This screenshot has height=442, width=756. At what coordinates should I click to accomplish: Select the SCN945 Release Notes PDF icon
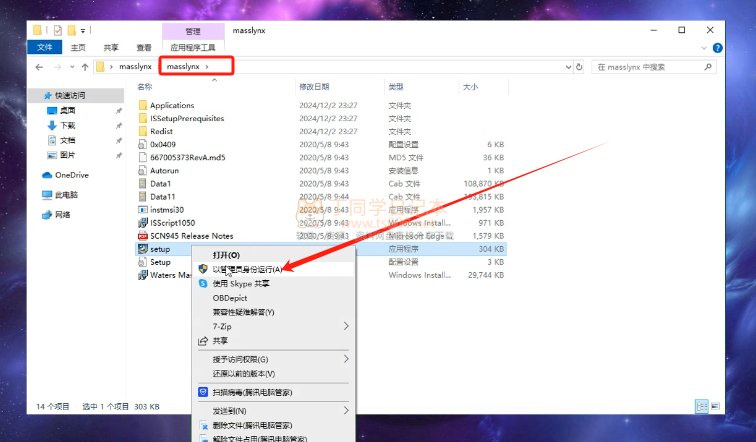143,236
